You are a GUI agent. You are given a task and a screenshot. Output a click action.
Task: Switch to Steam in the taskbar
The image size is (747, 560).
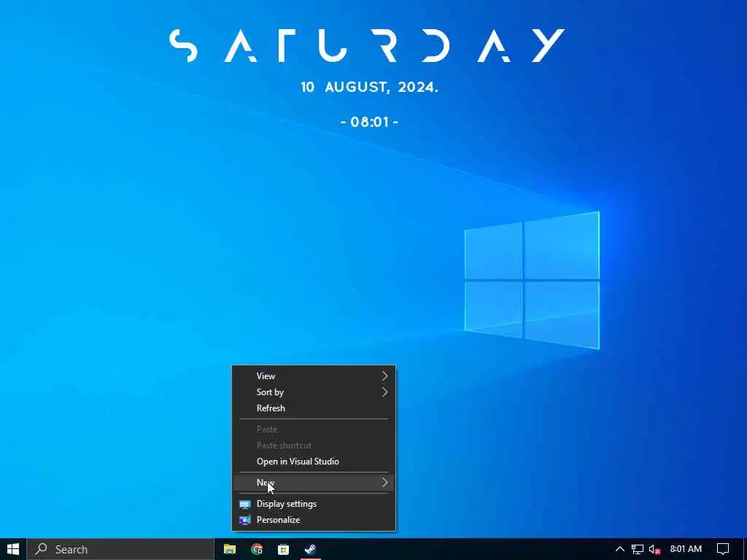pyautogui.click(x=310, y=549)
